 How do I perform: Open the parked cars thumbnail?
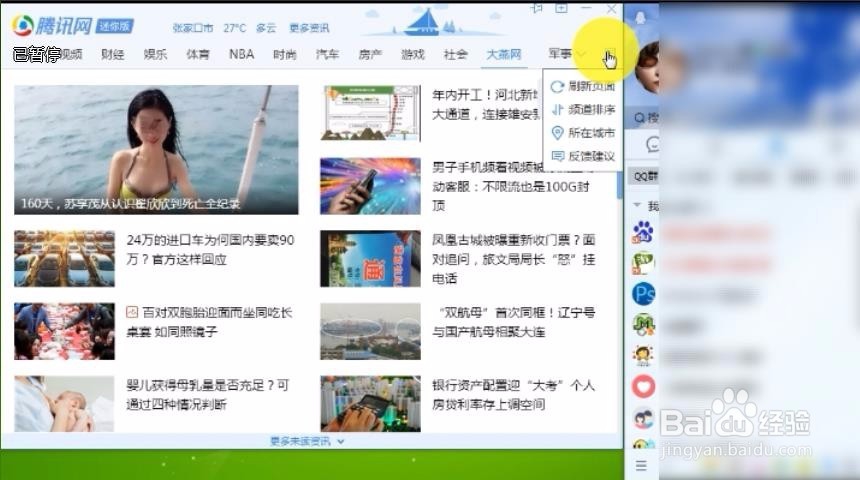click(64, 258)
